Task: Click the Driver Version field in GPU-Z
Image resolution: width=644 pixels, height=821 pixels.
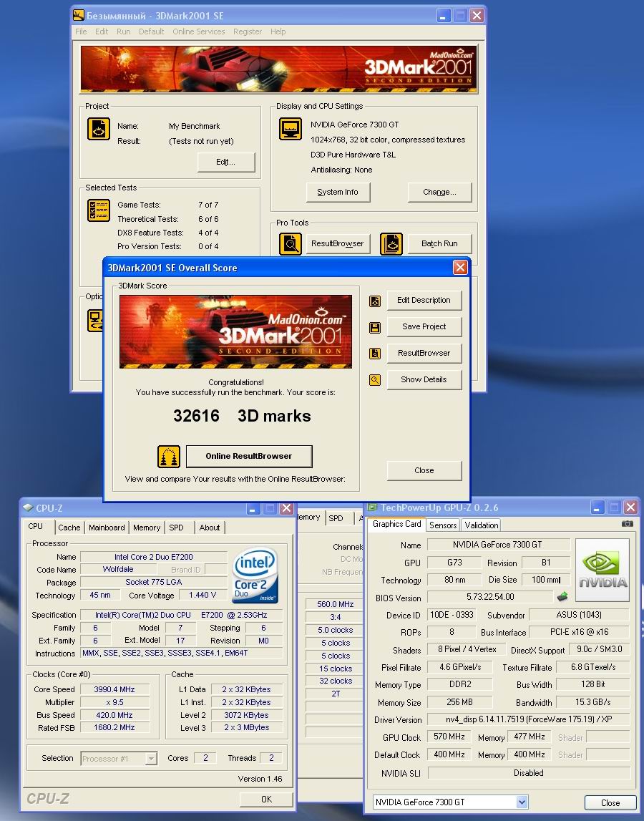Action: point(529,719)
